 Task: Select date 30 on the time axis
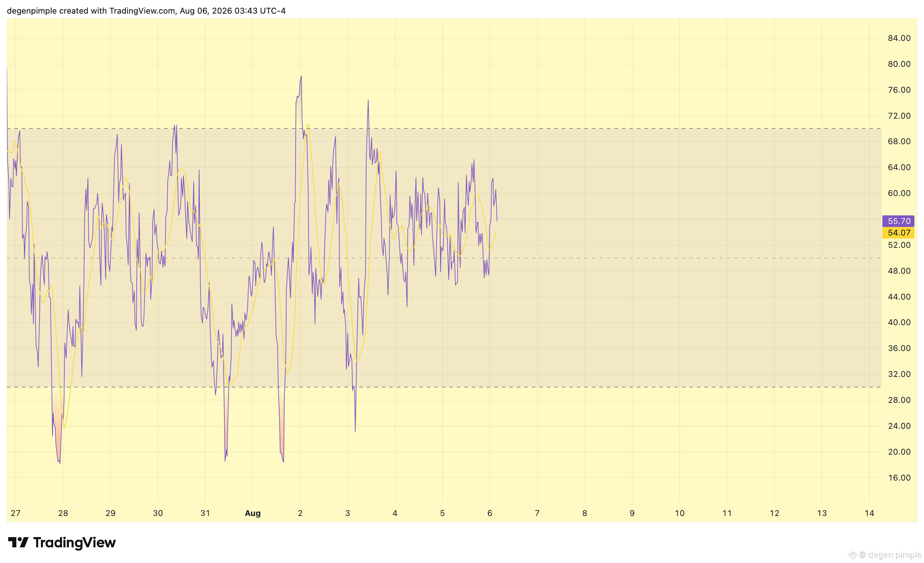point(158,513)
